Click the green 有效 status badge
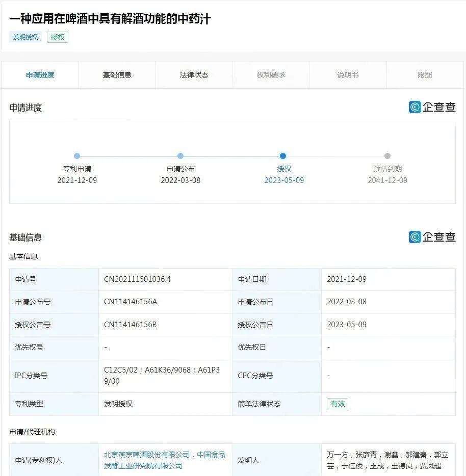The height and width of the screenshot is (476, 466). click(336, 404)
